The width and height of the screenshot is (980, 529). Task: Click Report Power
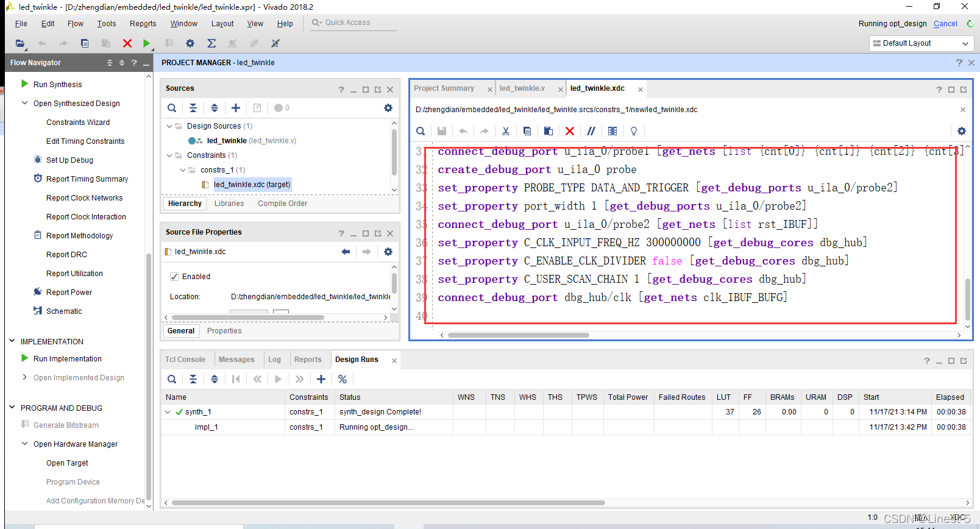[x=69, y=293]
